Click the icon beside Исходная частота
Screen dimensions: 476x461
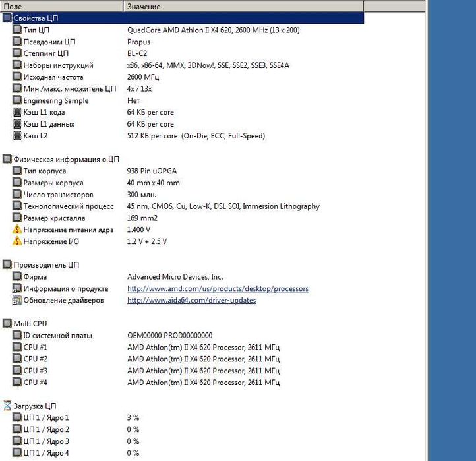coord(17,77)
